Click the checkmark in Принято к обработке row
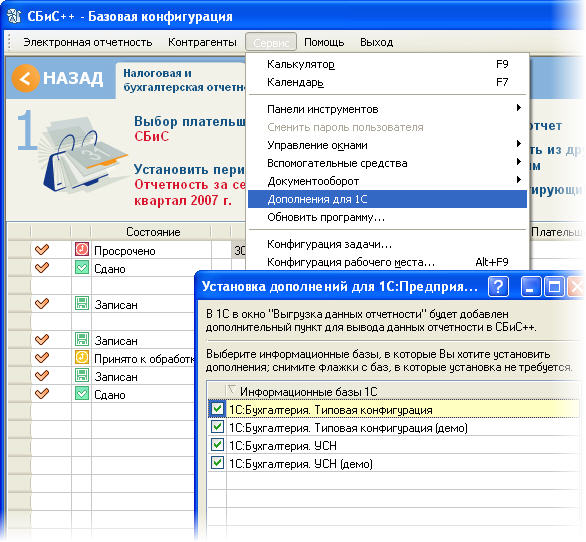 [x=42, y=357]
